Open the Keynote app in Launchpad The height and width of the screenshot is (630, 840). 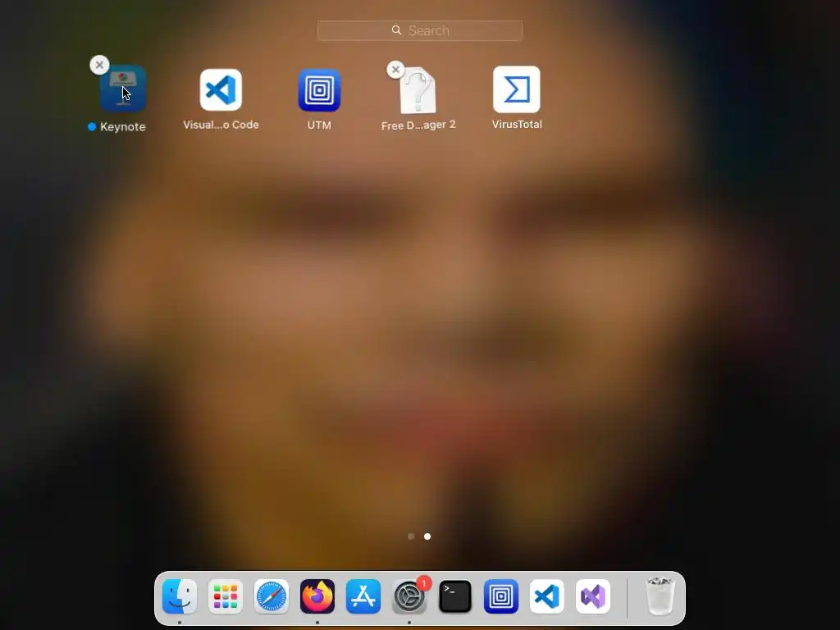coord(123,89)
